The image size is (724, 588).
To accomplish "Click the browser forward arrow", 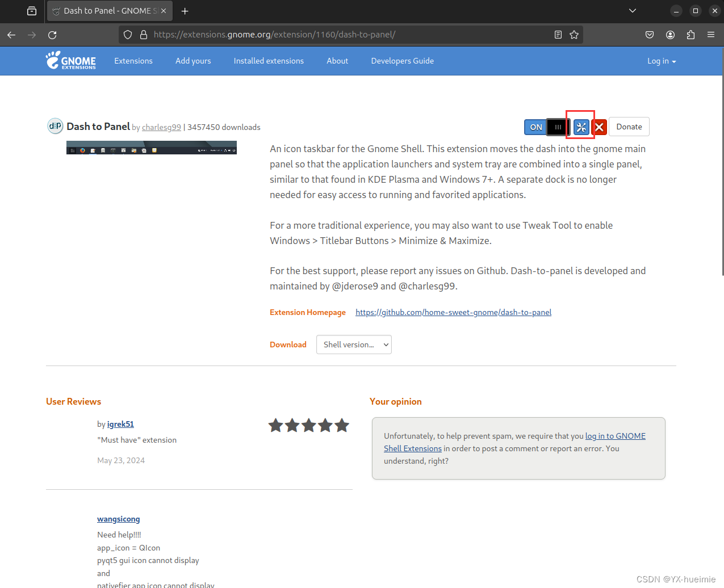I will (32, 35).
